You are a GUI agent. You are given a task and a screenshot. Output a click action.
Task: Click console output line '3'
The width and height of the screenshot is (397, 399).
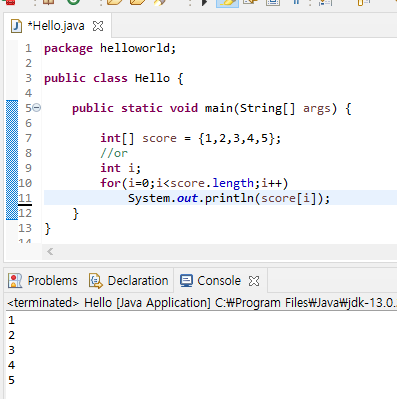coord(11,350)
